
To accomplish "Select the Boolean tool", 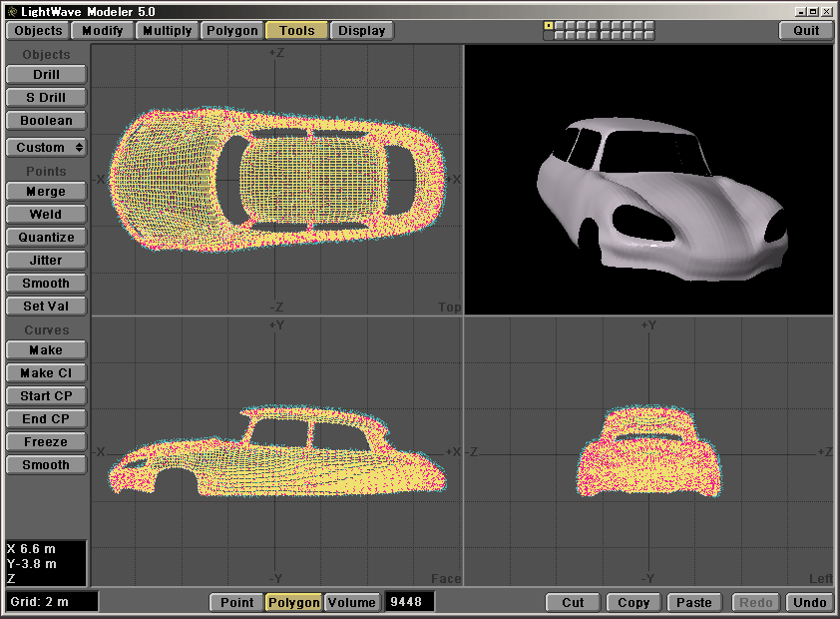I will pyautogui.click(x=46, y=121).
